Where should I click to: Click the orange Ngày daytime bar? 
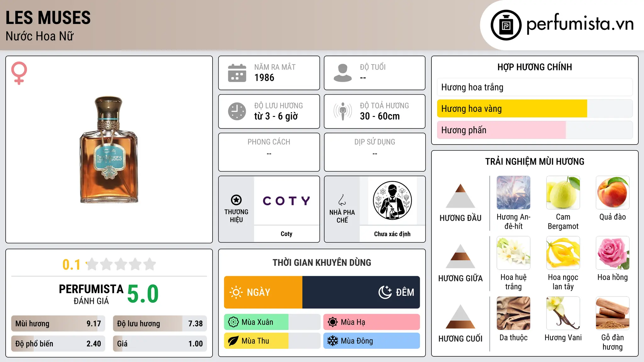263,292
